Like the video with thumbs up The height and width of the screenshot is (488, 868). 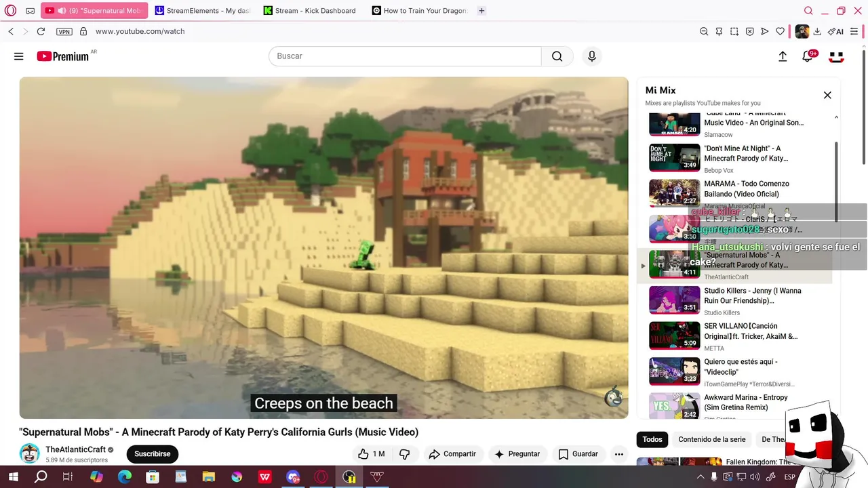(x=371, y=454)
